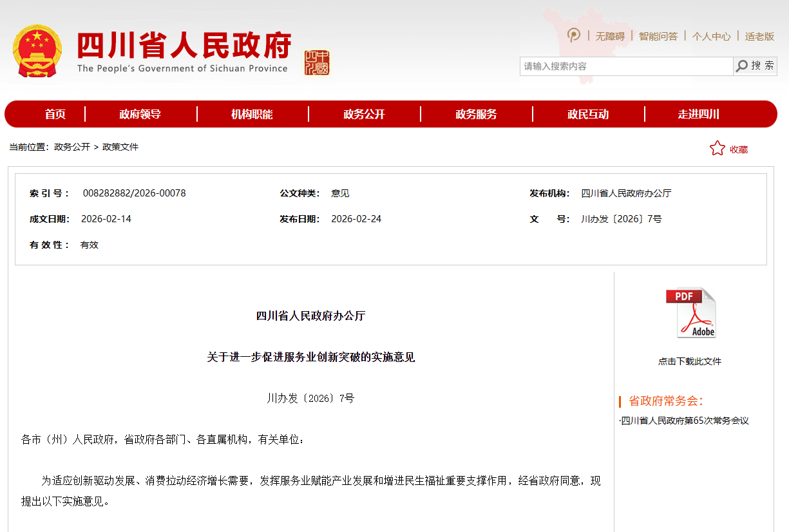The image size is (789, 532).
Task: Open the 智能问答 link
Action: tap(658, 37)
